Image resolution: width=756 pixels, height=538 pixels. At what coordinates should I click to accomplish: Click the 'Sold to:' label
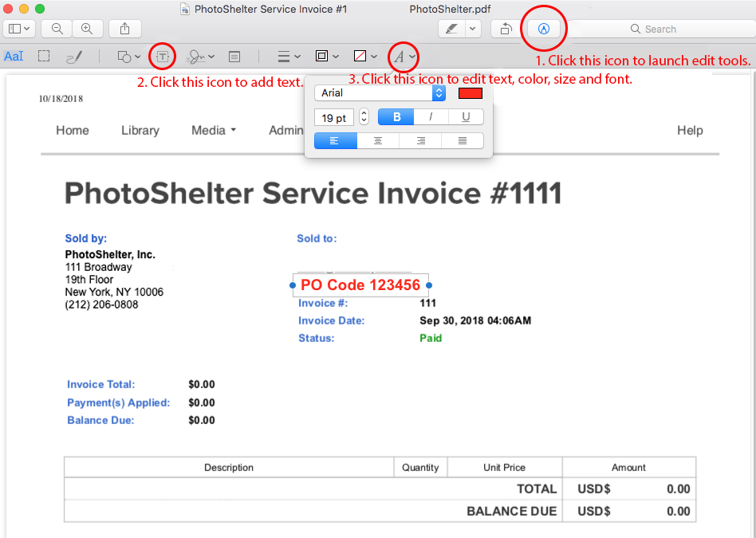(317, 238)
